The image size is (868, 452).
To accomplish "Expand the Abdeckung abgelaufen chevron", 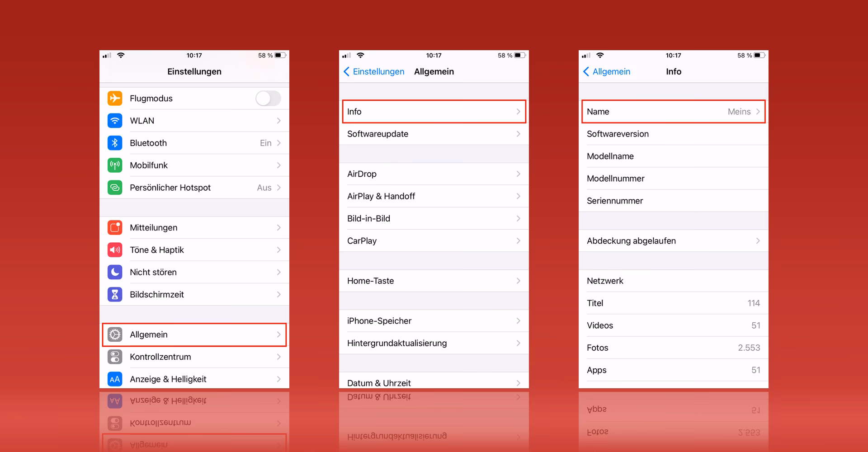I will click(759, 240).
